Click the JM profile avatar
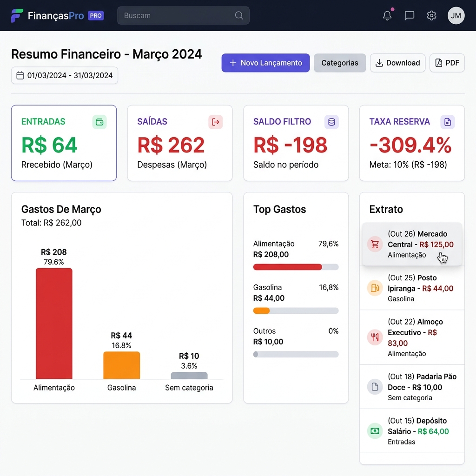The image size is (476, 476). coord(456,15)
